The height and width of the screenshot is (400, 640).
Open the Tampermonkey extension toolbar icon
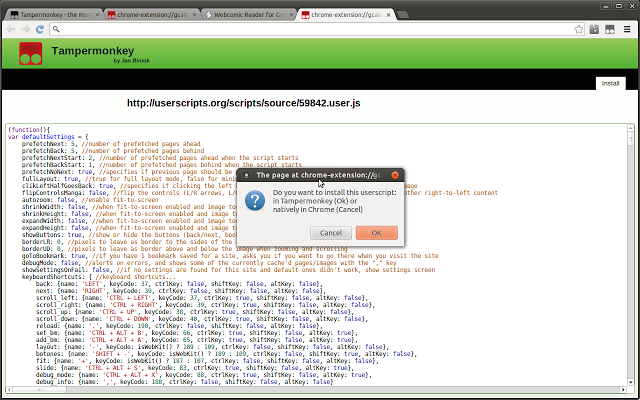coord(610,29)
